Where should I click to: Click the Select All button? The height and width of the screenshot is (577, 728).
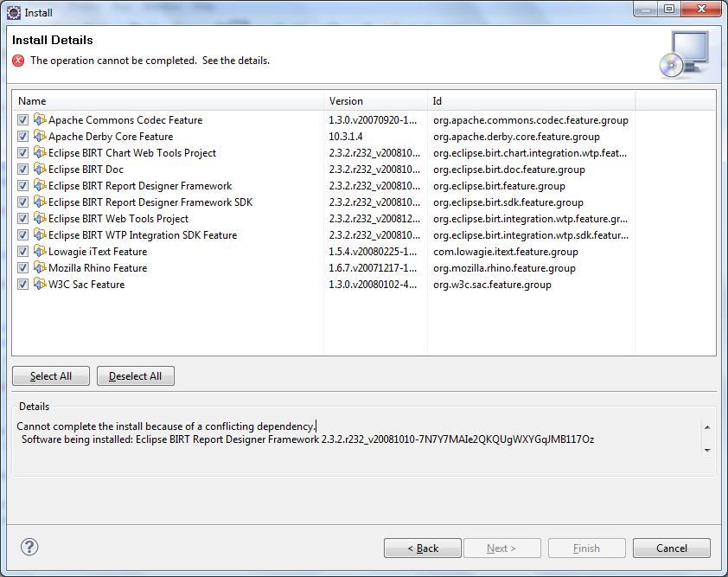(x=51, y=375)
